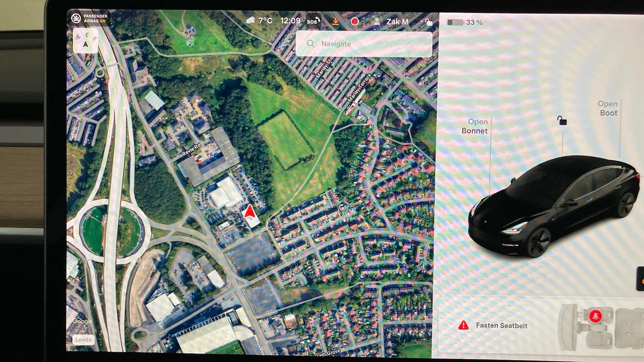Tap the compass orientation icon on map
The image size is (644, 362).
(x=85, y=41)
